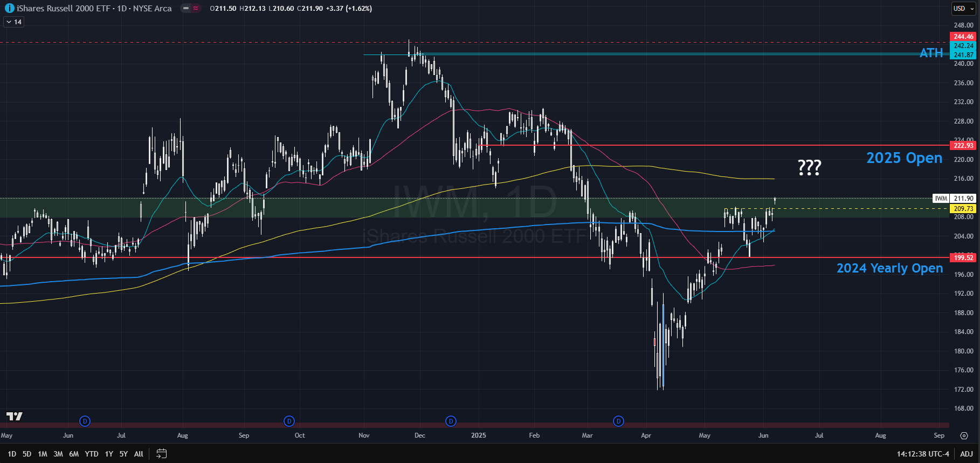Toggle ADJ adjusted data mode
Viewport: 980px width, 463px height.
967,454
